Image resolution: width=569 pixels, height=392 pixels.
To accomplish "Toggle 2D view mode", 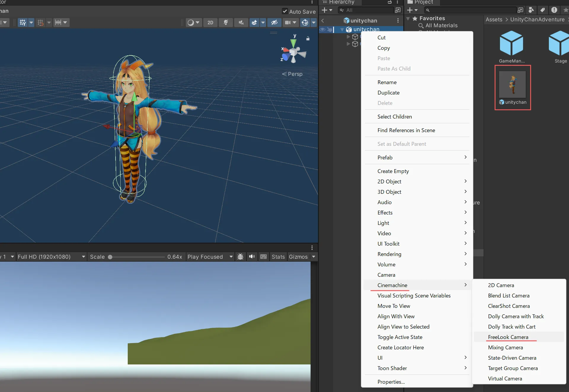I will [x=210, y=23].
